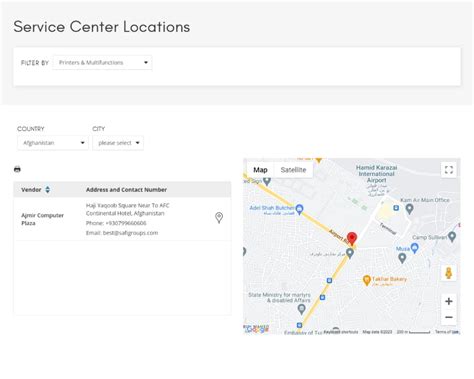Click the Haji Yaqoob Square address text
This screenshot has width=474, height=379.
(x=128, y=209)
